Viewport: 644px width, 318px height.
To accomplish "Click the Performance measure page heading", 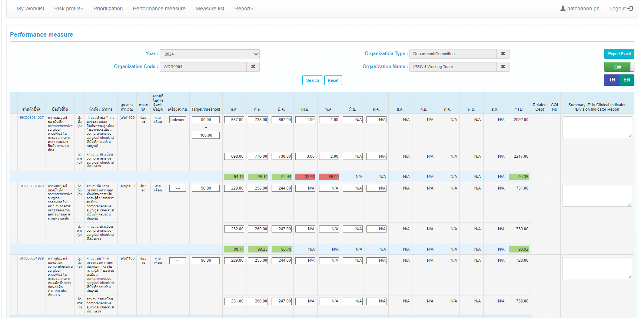I will 42,34.
